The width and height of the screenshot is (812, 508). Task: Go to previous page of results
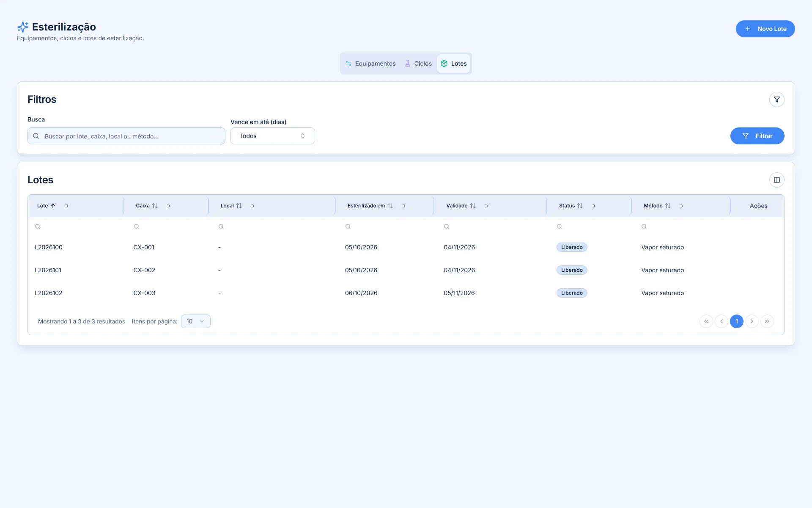pos(721,321)
